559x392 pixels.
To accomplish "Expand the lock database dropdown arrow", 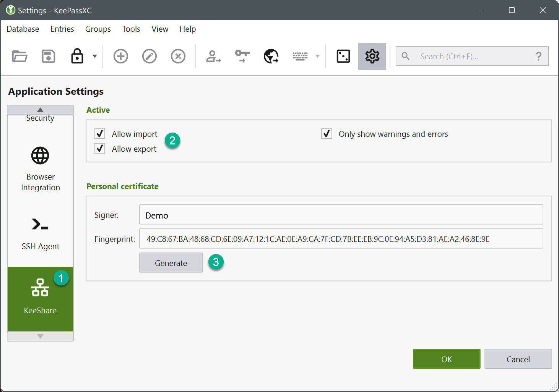I will [95, 56].
